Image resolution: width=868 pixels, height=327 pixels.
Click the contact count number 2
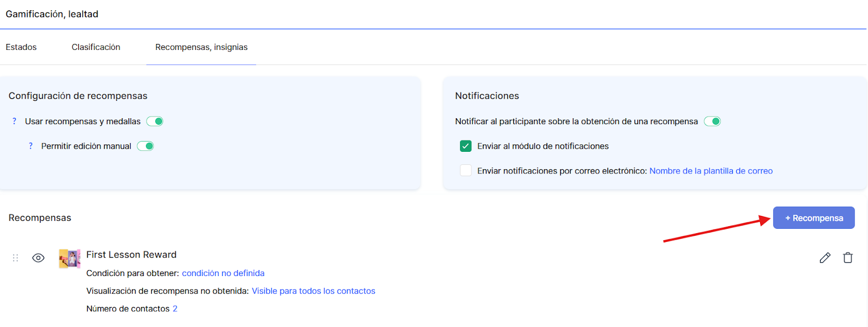pyautogui.click(x=175, y=309)
